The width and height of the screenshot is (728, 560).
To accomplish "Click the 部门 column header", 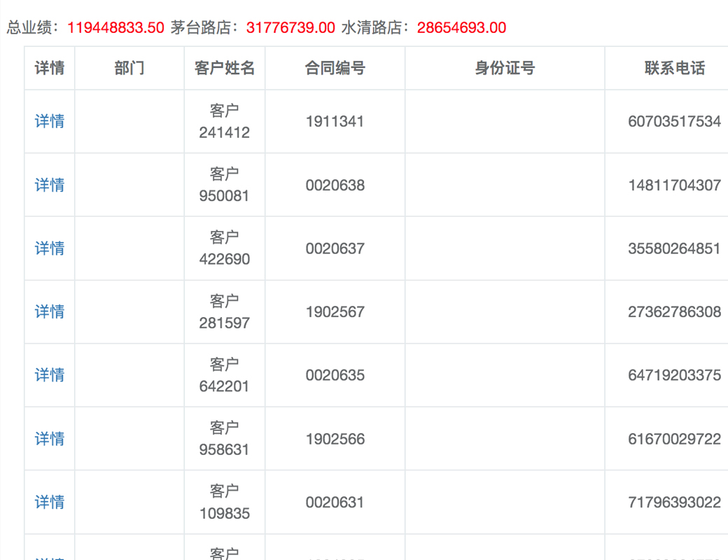I will (129, 68).
